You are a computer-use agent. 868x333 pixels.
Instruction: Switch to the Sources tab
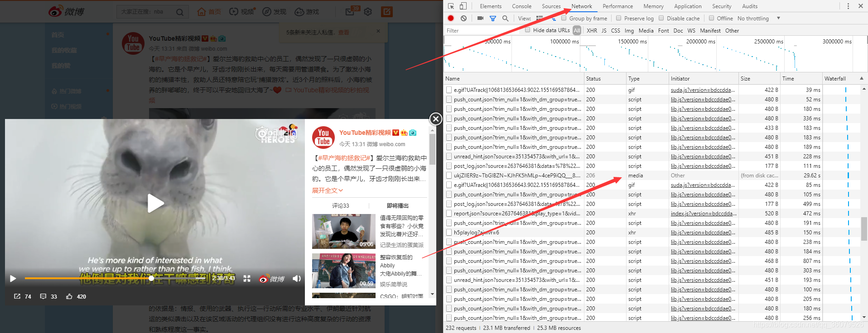pos(551,6)
